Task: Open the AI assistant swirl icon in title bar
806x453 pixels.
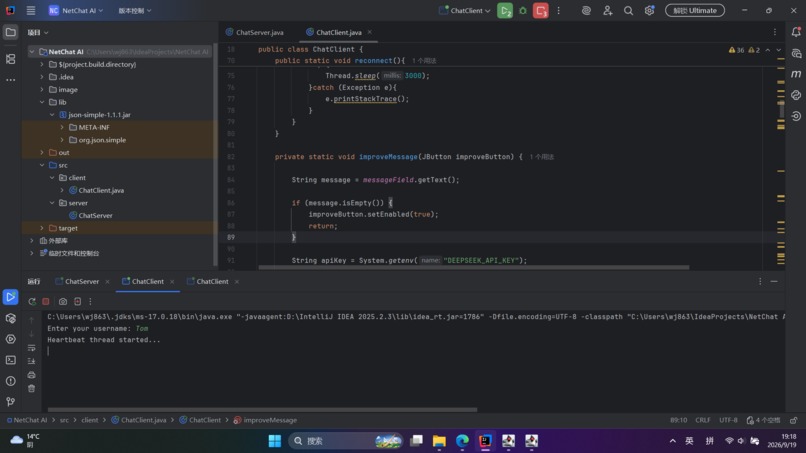Action: click(x=586, y=10)
